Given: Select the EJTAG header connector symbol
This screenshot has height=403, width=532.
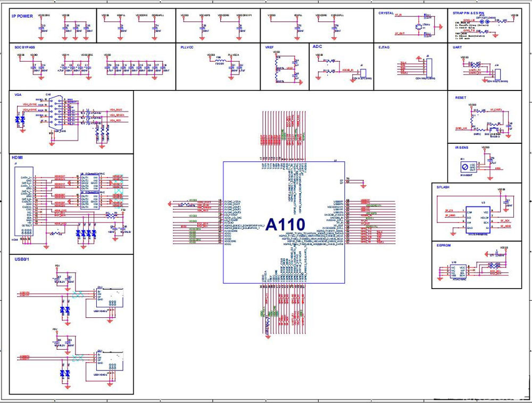Looking at the screenshot, I should [x=429, y=67].
